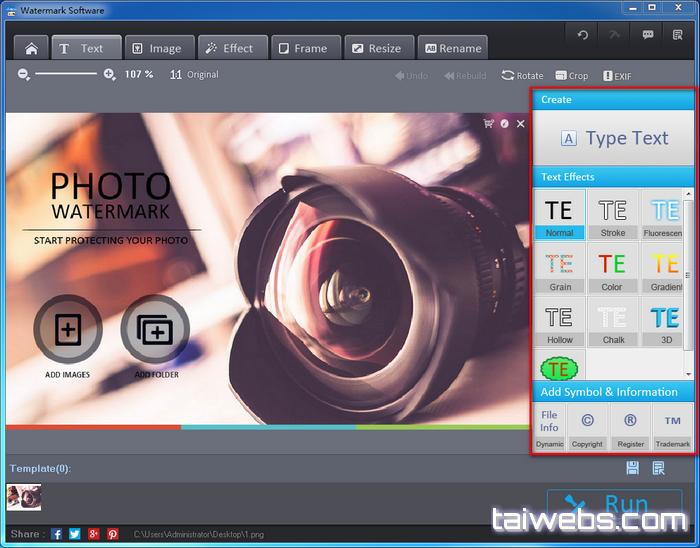This screenshot has height=548, width=700.
Task: Insert the Trademark symbol
Action: coord(672,426)
